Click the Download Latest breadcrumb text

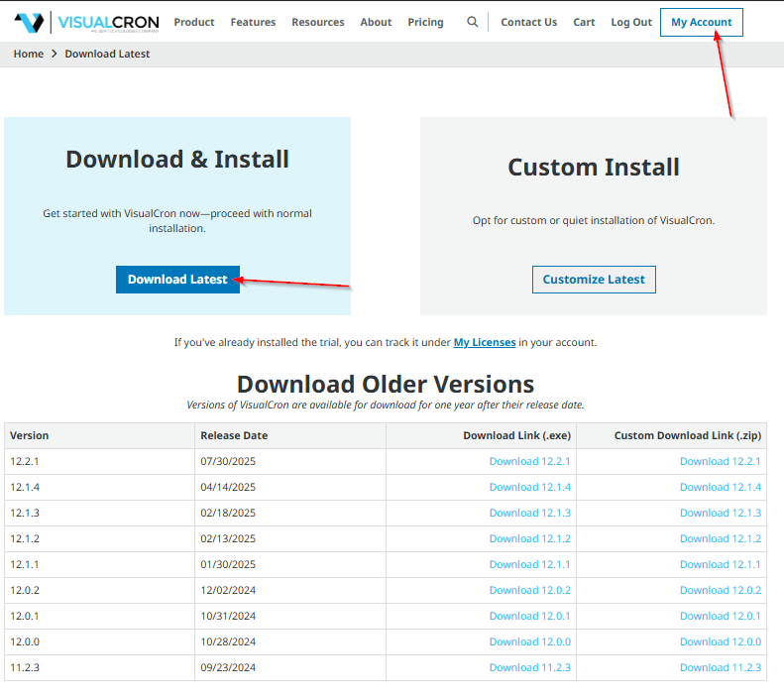[x=107, y=54]
